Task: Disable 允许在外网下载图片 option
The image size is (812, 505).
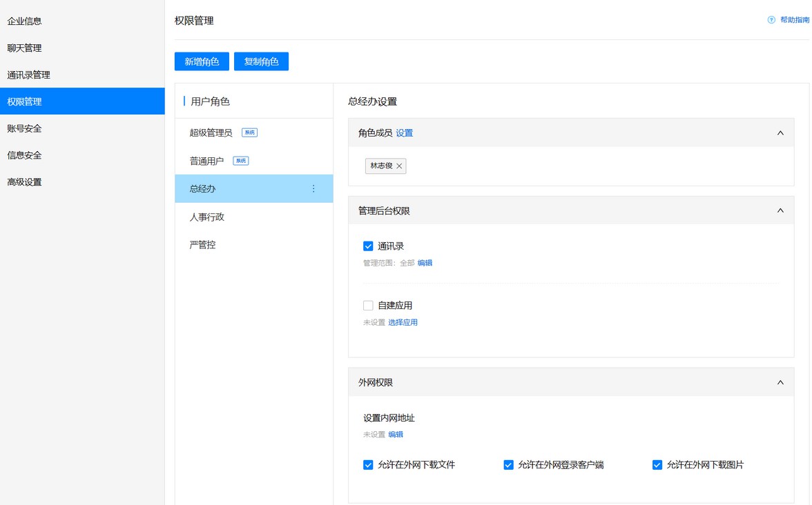Action: pos(657,465)
